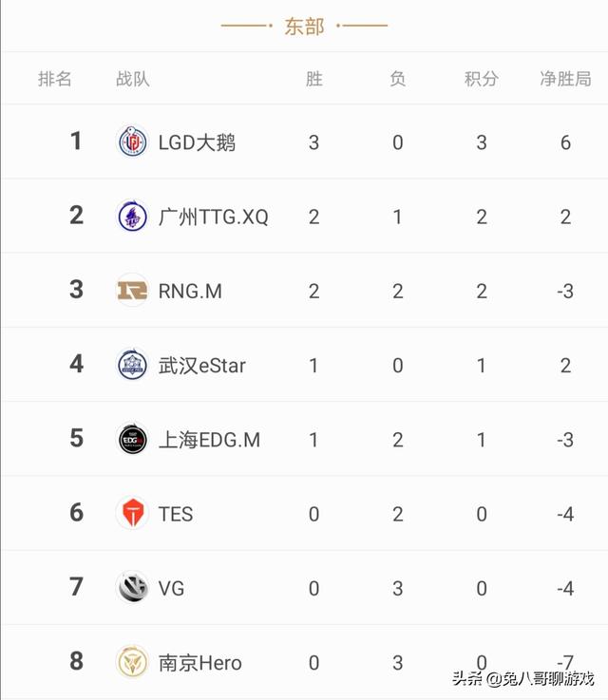
Task: Click the 胜 column header
Action: pos(313,79)
